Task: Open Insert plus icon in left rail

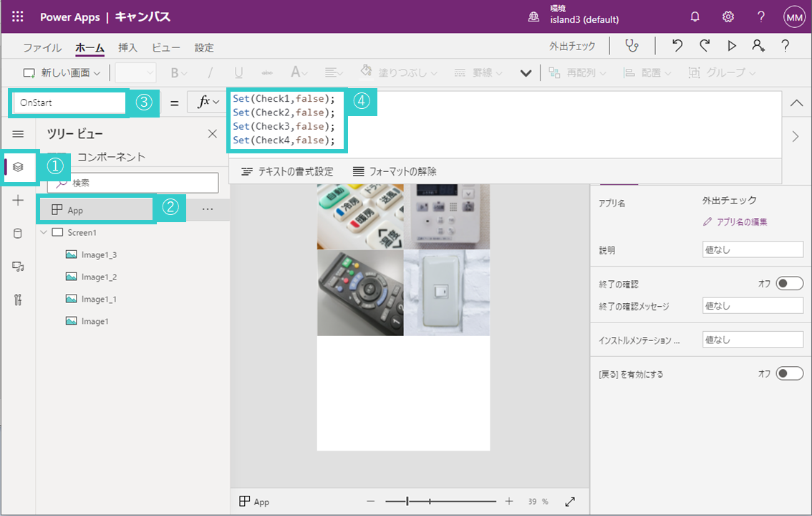Action: click(18, 201)
